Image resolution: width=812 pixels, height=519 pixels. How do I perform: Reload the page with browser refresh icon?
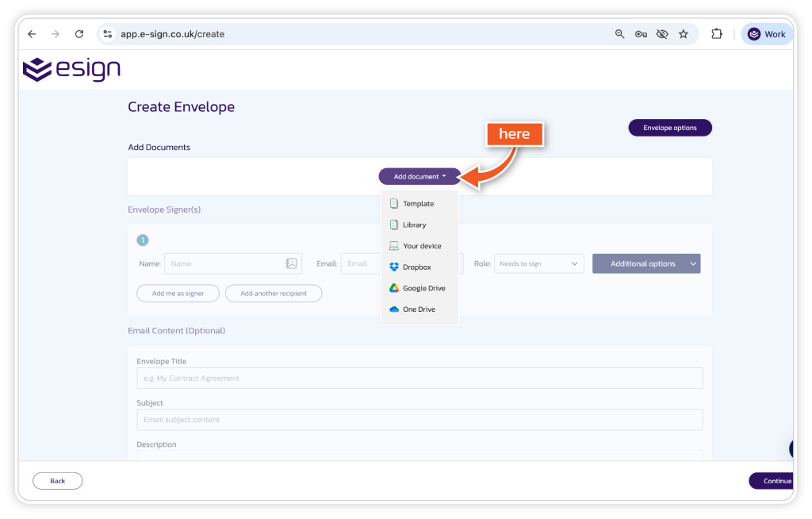79,34
